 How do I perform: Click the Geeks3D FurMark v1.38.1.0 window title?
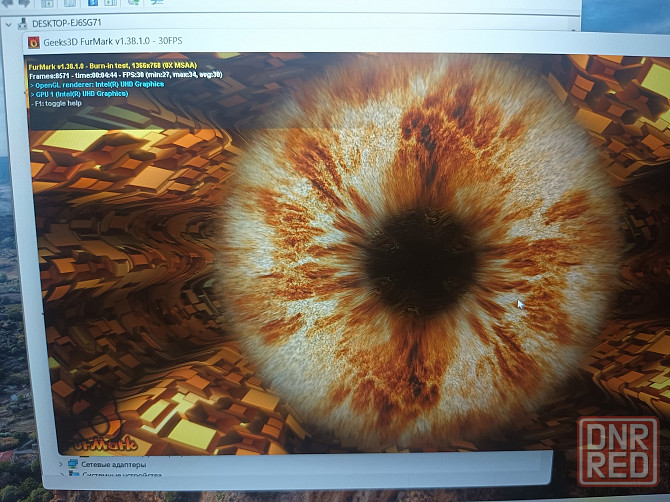click(x=113, y=41)
